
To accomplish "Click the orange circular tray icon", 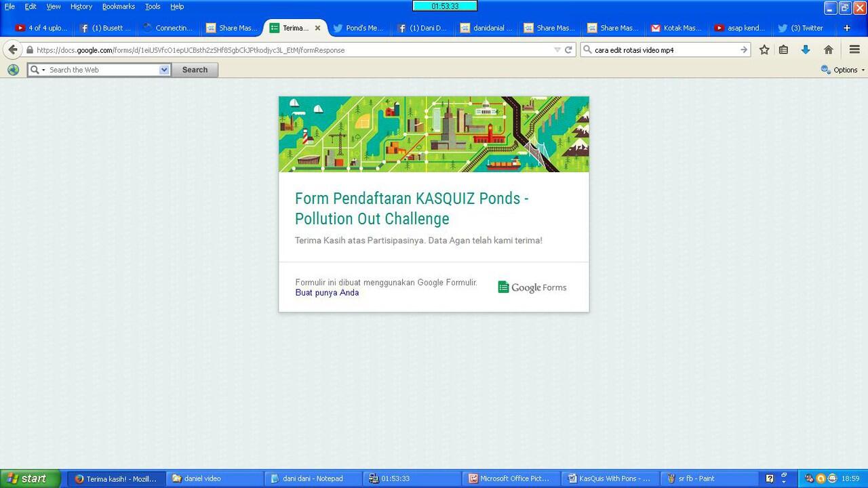I will pyautogui.click(x=821, y=479).
